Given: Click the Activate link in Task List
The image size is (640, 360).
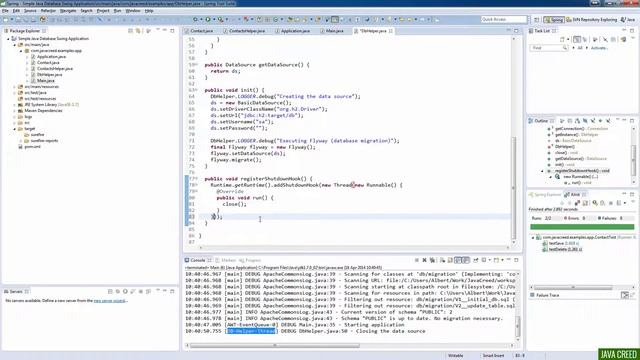Looking at the screenshot, I should click(x=599, y=48).
